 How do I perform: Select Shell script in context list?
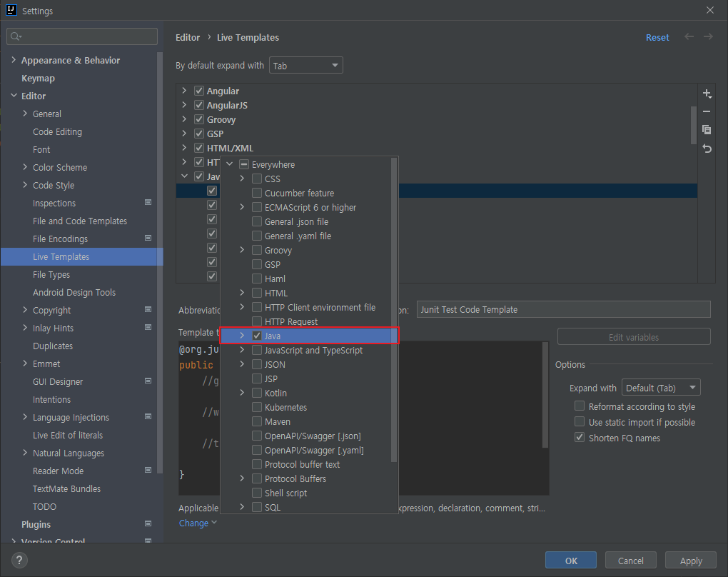coord(285,493)
